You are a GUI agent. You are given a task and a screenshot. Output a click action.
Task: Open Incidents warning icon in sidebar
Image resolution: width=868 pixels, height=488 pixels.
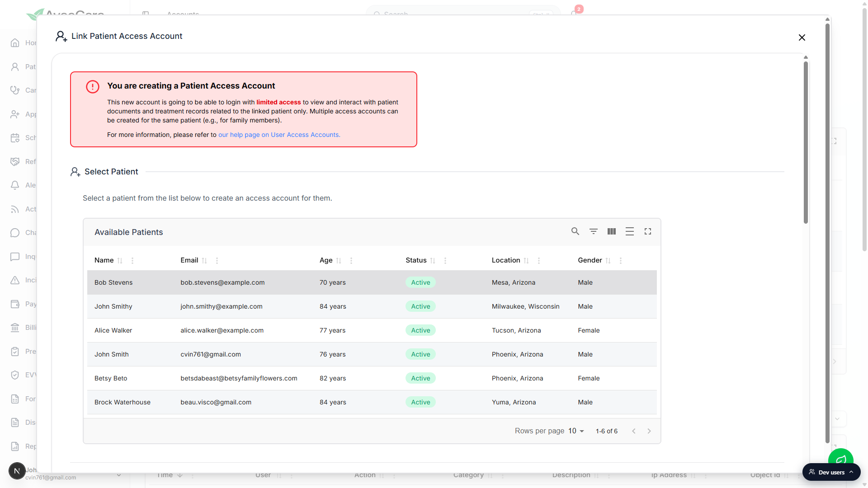point(15,280)
